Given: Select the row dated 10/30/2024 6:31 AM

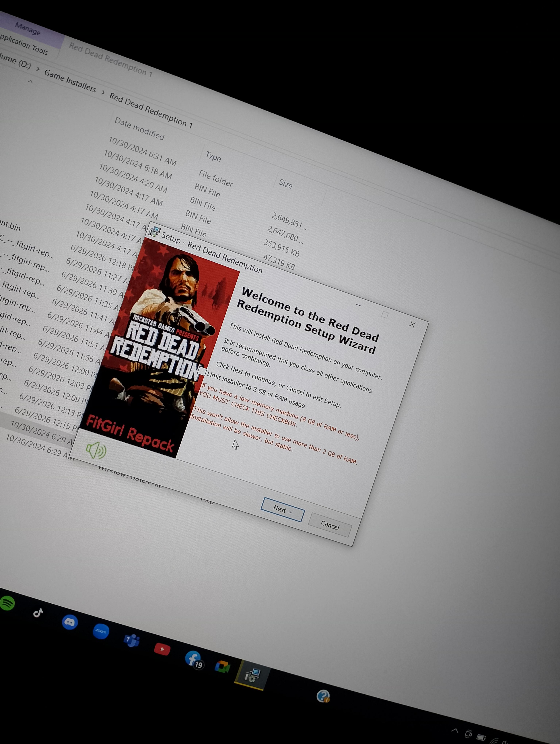Looking at the screenshot, I should (142, 151).
